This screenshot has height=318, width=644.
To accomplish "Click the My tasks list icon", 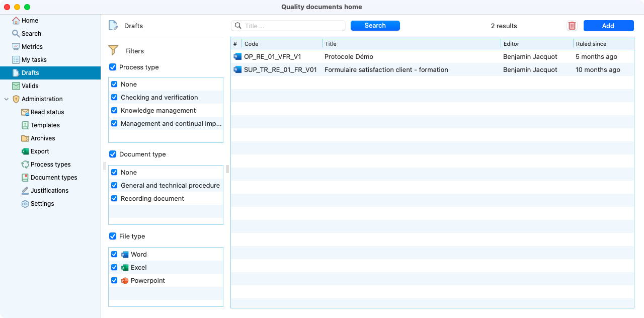I will pos(16,60).
